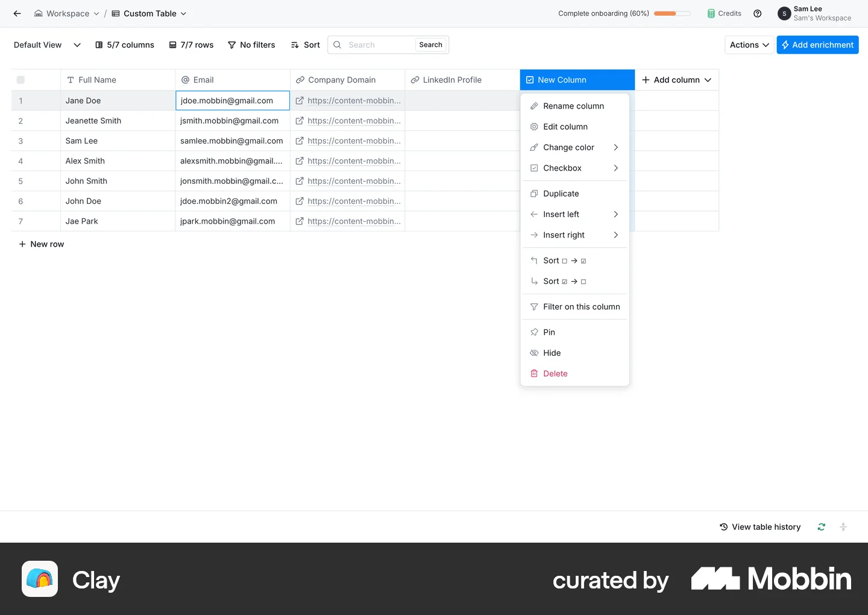Open external link icon in Jane Doe row

(x=300, y=101)
